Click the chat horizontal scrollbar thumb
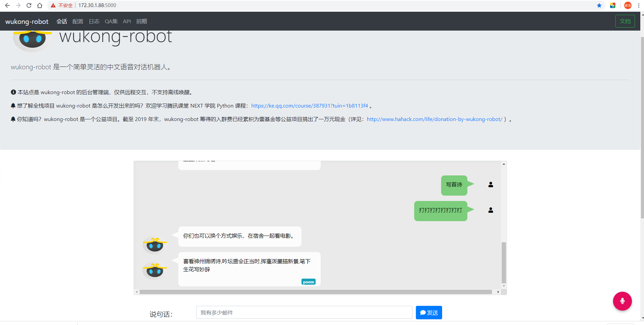Viewport: 644px width, 325px height. 316,292
